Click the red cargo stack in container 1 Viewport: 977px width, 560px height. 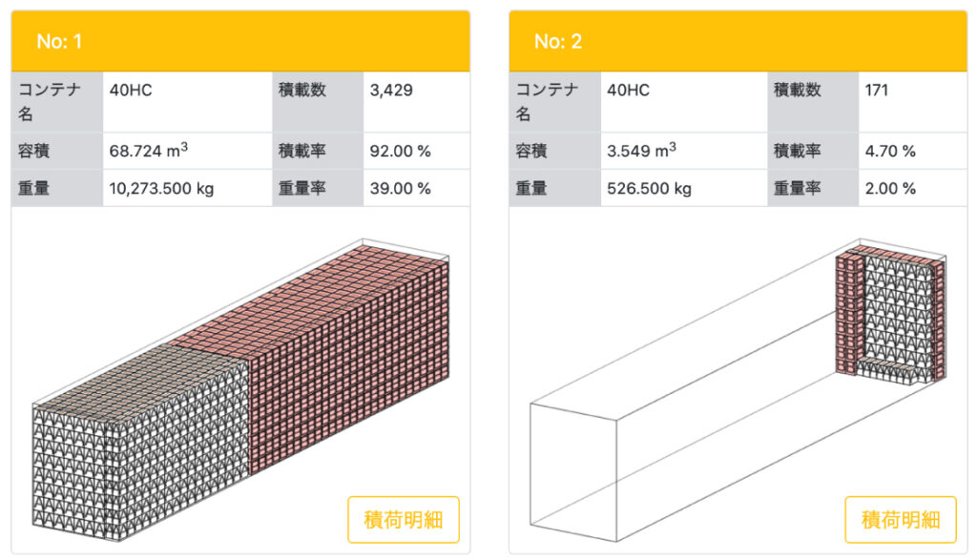click(353, 353)
